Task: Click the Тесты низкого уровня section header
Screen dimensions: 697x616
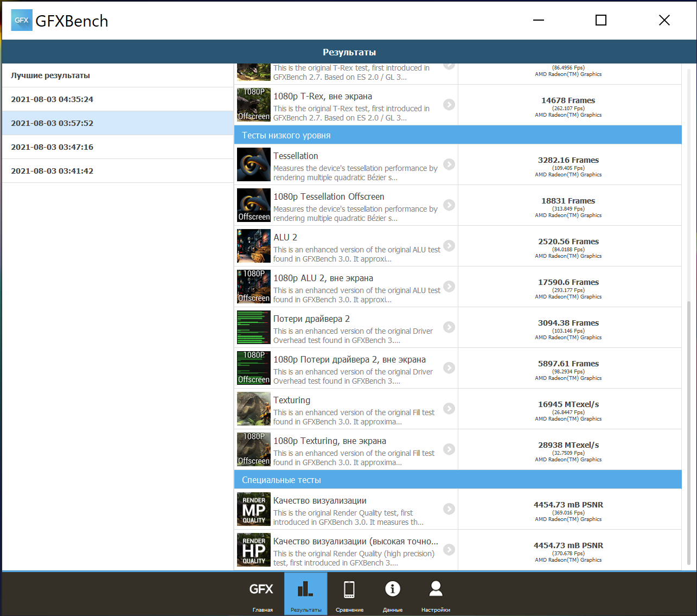Action: tap(458, 135)
